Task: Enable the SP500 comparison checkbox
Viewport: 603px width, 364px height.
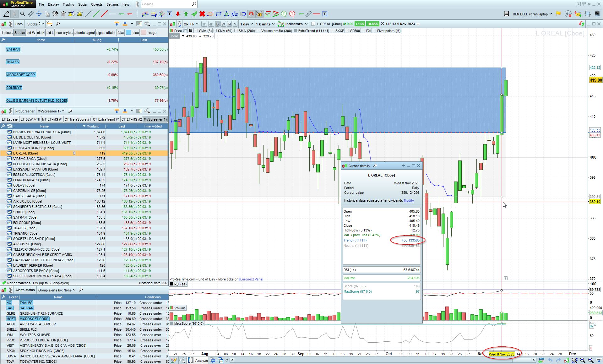Action: click(x=347, y=31)
